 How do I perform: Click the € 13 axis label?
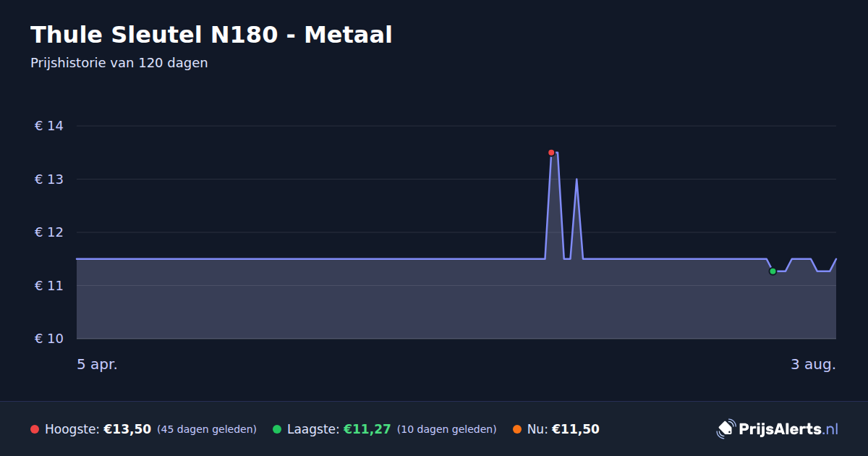(49, 180)
